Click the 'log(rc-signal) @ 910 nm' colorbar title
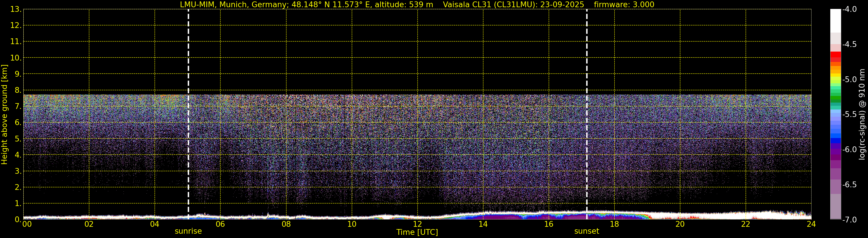The height and width of the screenshot is (238, 868). (x=862, y=115)
